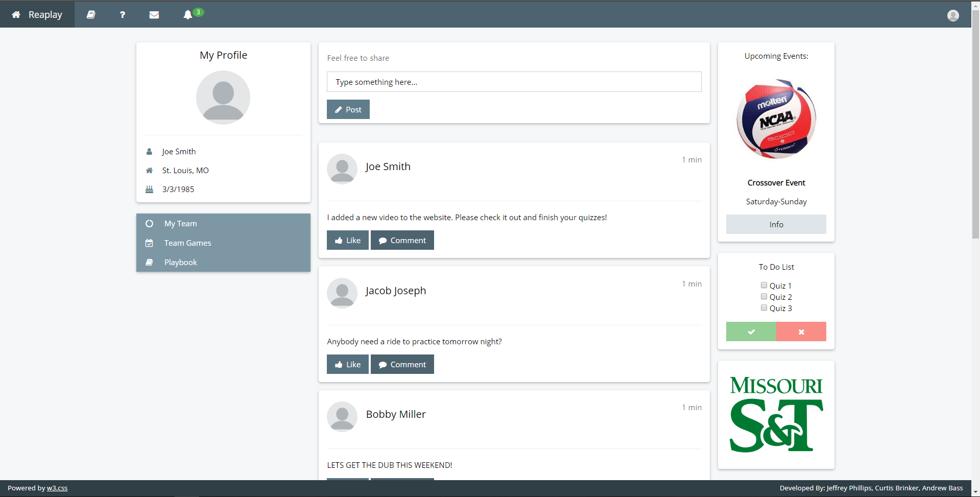
Task: Click the page vertical scrollbar thumb
Action: point(975,124)
